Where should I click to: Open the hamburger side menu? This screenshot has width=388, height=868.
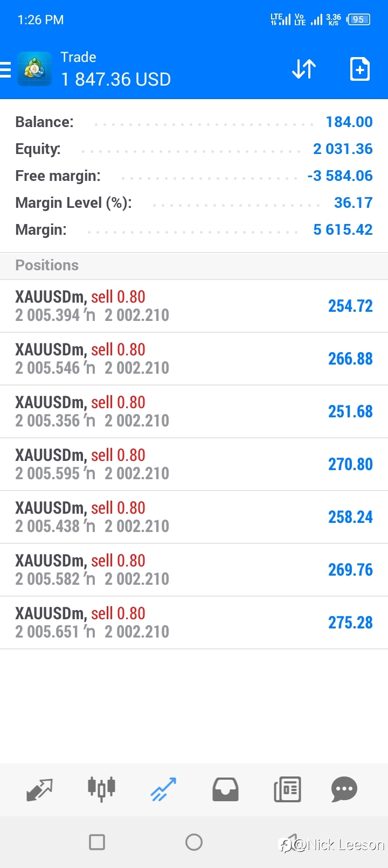pos(5,70)
